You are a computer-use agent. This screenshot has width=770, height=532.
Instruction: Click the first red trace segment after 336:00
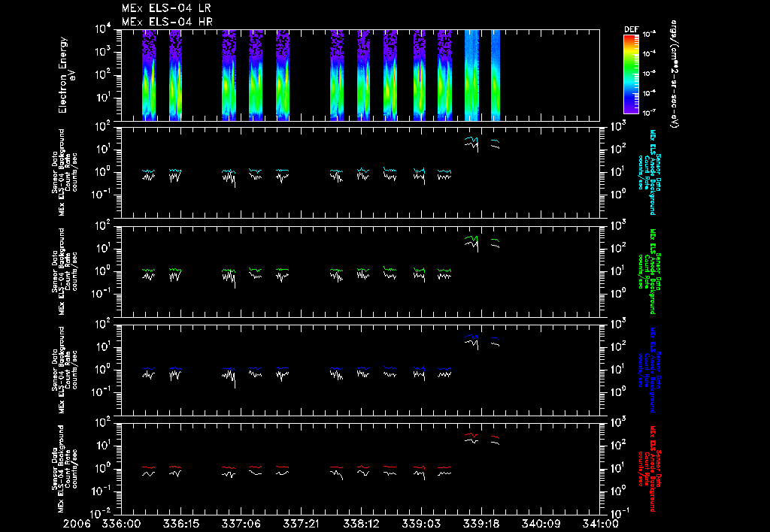pyautogui.click(x=149, y=467)
